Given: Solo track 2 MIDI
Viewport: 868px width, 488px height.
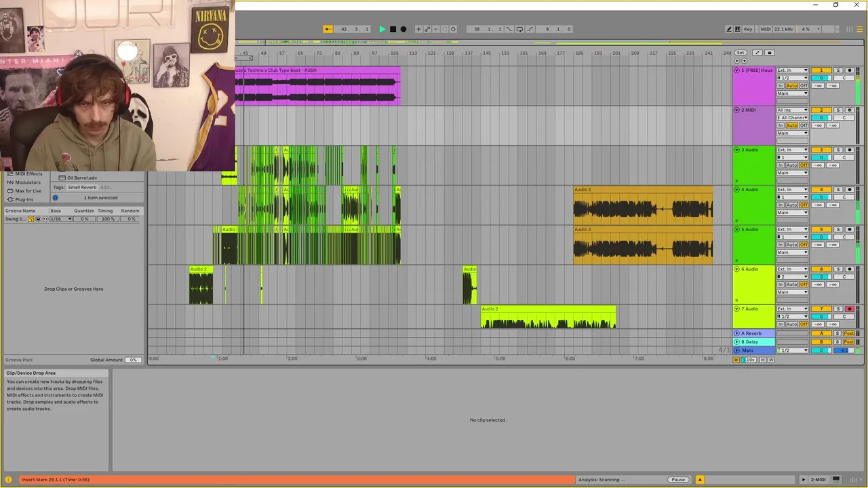Looking at the screenshot, I should pos(838,110).
